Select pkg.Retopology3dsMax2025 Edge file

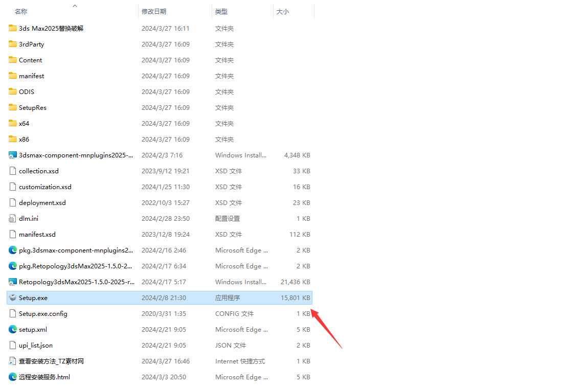[x=75, y=266]
